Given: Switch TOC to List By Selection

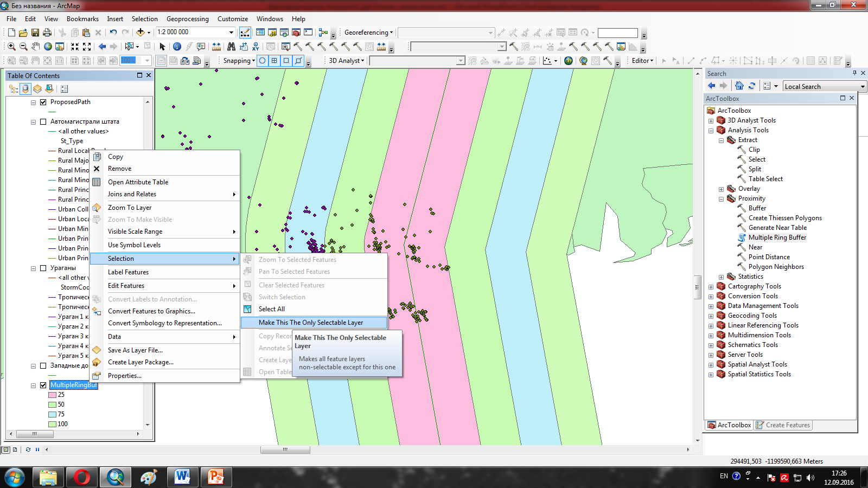Looking at the screenshot, I should 49,89.
